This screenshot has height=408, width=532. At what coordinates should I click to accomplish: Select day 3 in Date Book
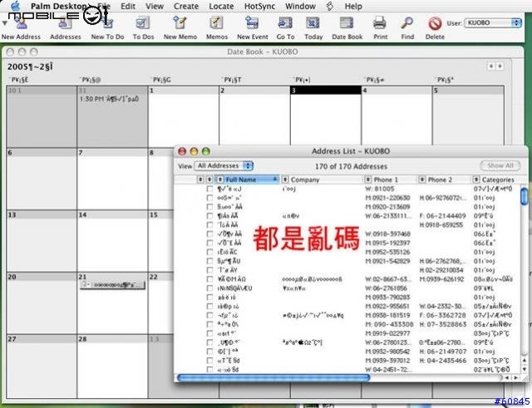click(x=326, y=116)
